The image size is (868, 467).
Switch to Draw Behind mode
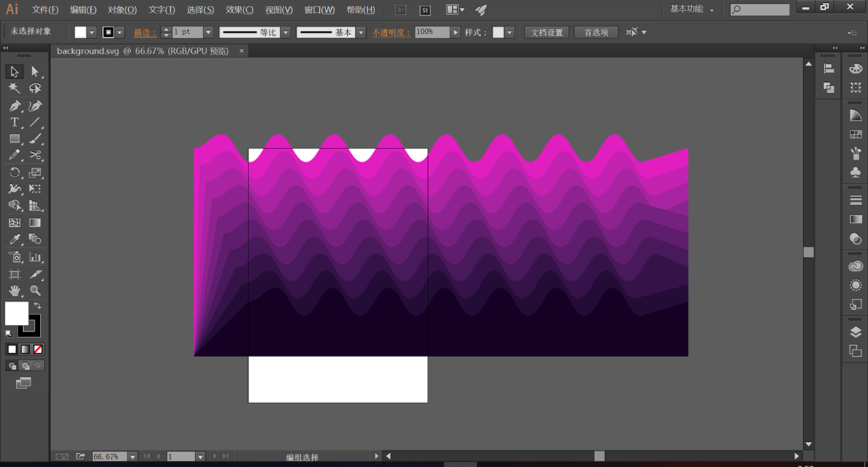pyautogui.click(x=25, y=365)
